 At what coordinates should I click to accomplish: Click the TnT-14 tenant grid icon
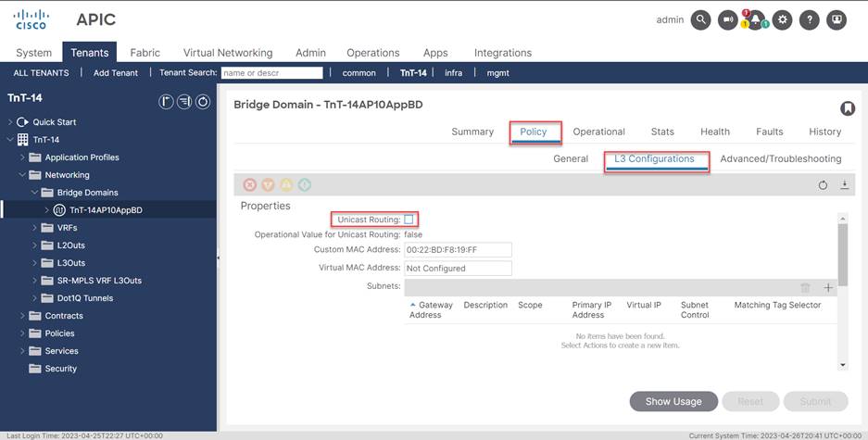pos(23,140)
